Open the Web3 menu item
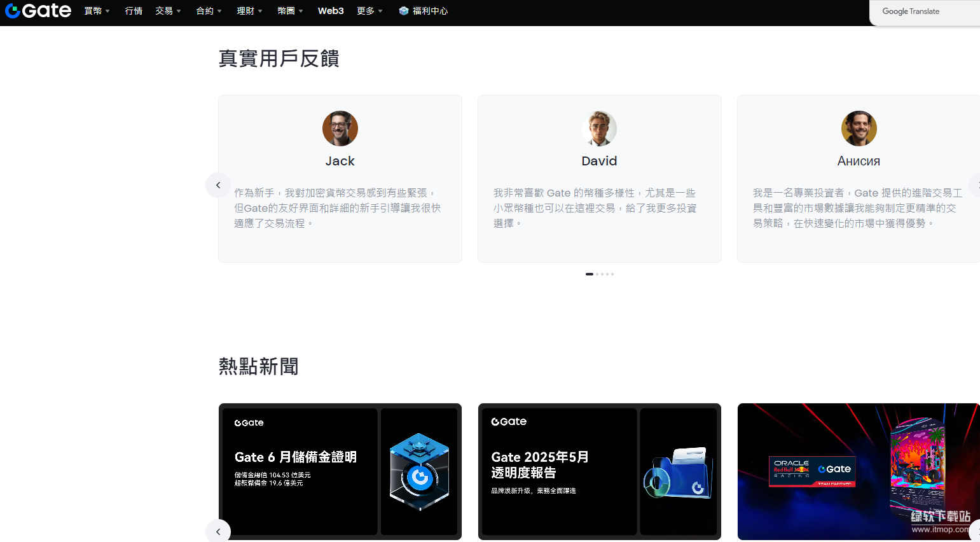Image resolution: width=980 pixels, height=542 pixels. point(331,11)
